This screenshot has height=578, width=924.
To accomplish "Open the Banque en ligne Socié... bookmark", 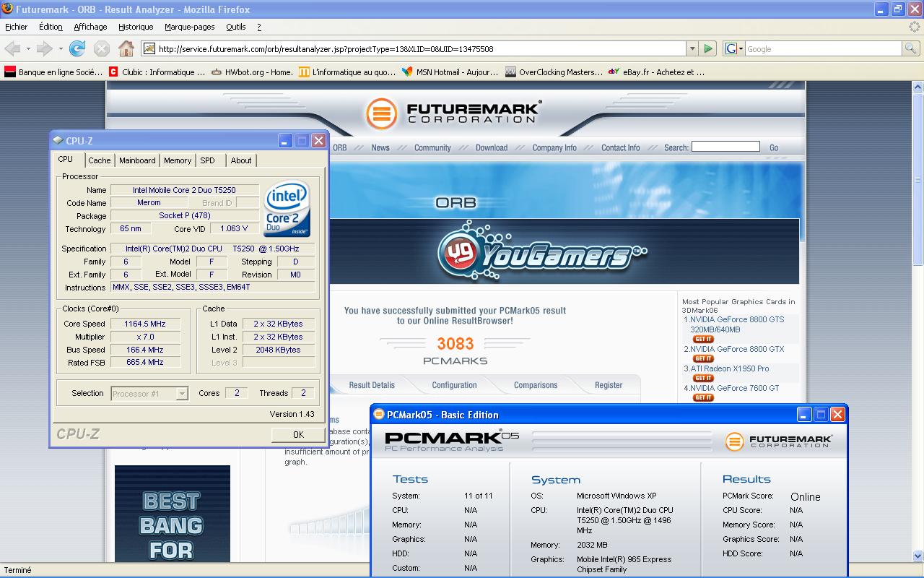I will tap(53, 72).
